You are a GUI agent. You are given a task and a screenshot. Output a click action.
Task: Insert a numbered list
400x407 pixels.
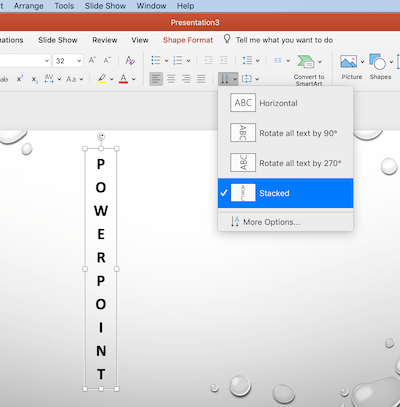pyautogui.click(x=178, y=60)
